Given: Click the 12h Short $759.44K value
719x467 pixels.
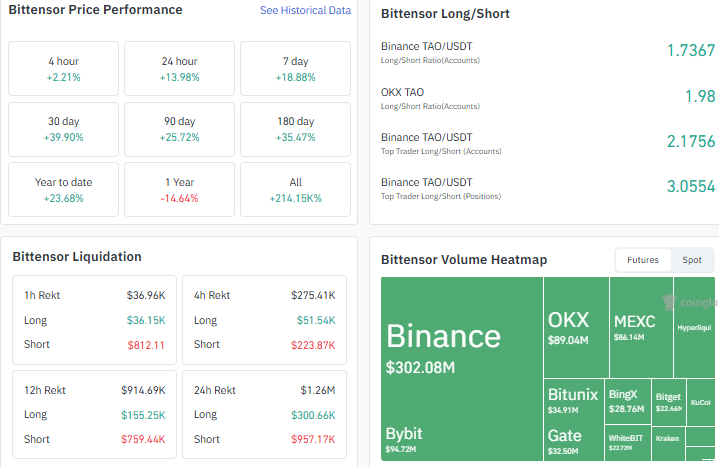Looking at the screenshot, I should (x=143, y=439).
